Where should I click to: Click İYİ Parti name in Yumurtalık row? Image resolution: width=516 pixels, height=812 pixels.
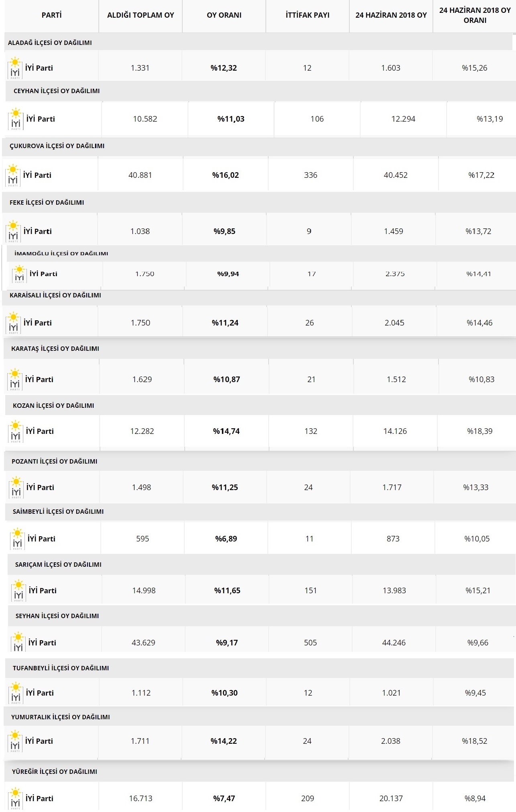pos(39,741)
